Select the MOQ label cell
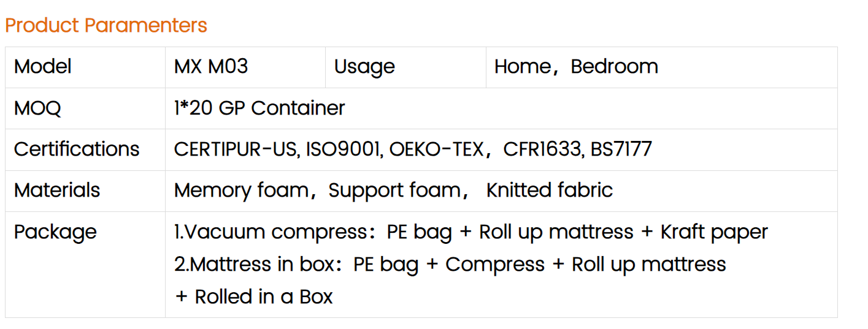The height and width of the screenshot is (329, 868). [x=85, y=108]
